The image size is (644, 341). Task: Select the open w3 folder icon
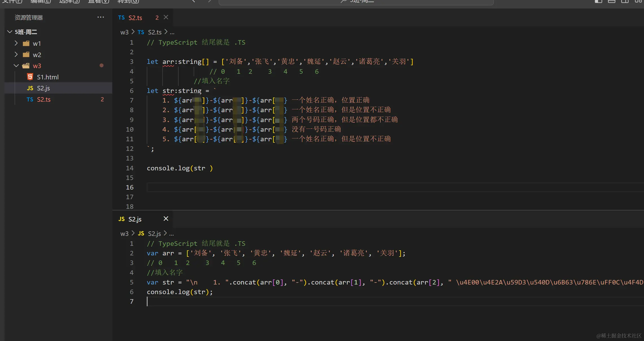tap(26, 66)
